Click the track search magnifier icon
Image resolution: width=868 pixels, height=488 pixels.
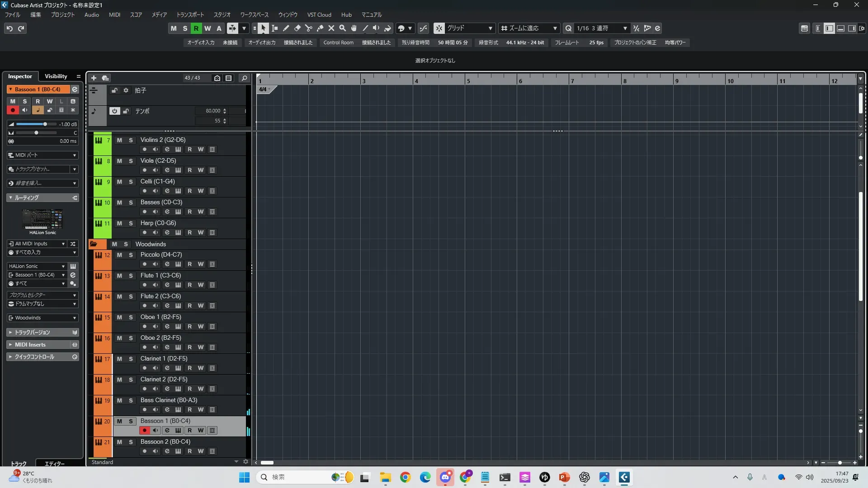point(244,78)
